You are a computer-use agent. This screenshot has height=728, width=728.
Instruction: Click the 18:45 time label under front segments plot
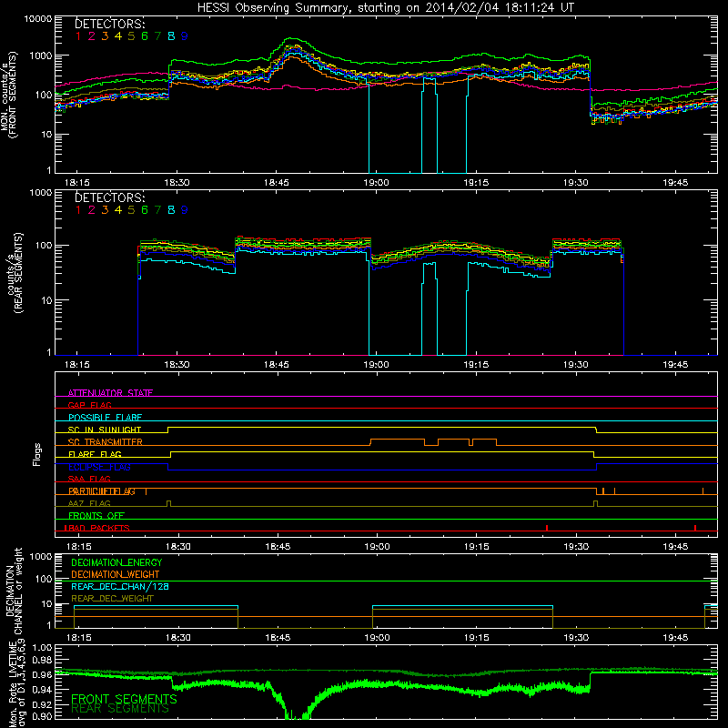[277, 183]
